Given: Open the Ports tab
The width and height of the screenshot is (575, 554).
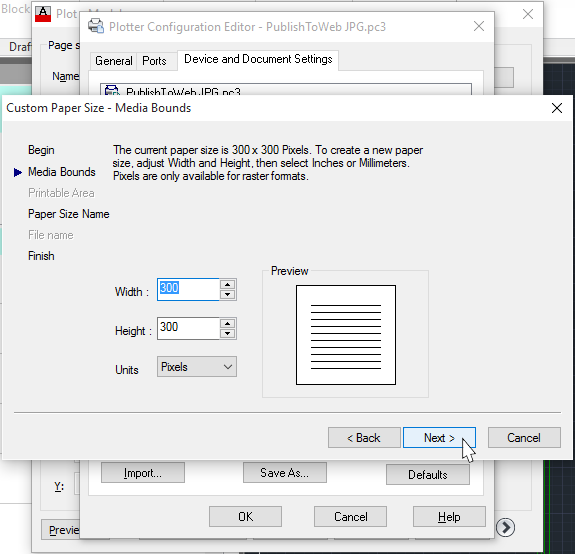Looking at the screenshot, I should click(x=154, y=61).
